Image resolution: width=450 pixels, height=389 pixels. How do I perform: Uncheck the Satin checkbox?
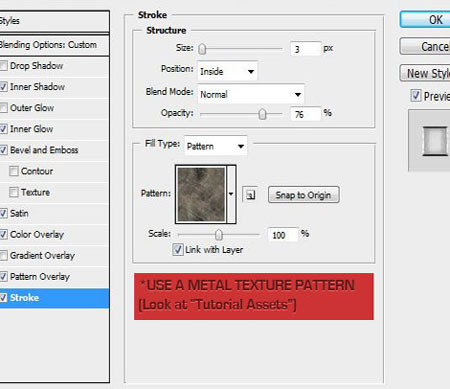[3, 213]
